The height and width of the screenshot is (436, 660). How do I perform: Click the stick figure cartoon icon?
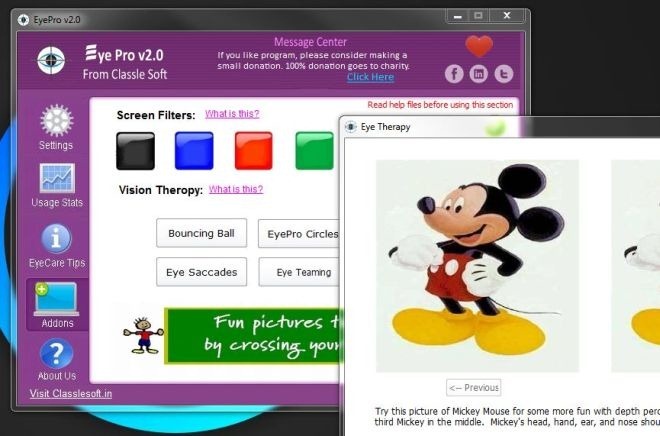143,336
